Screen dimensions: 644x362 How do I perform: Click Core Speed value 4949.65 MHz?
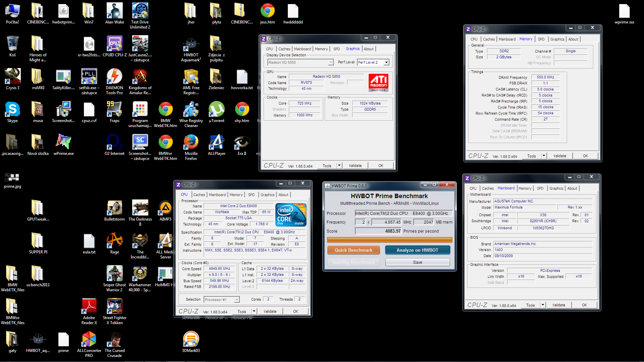219,269
